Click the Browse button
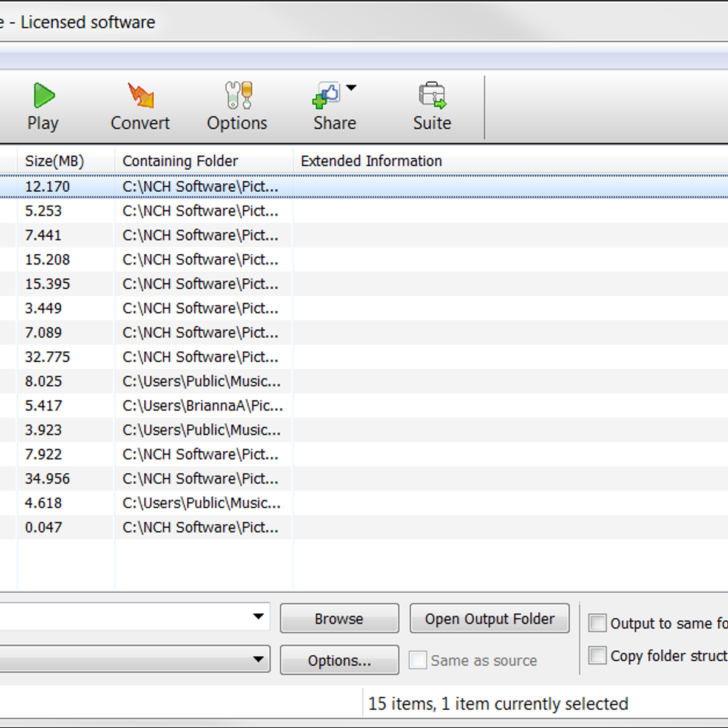This screenshot has width=728, height=728. 339,619
